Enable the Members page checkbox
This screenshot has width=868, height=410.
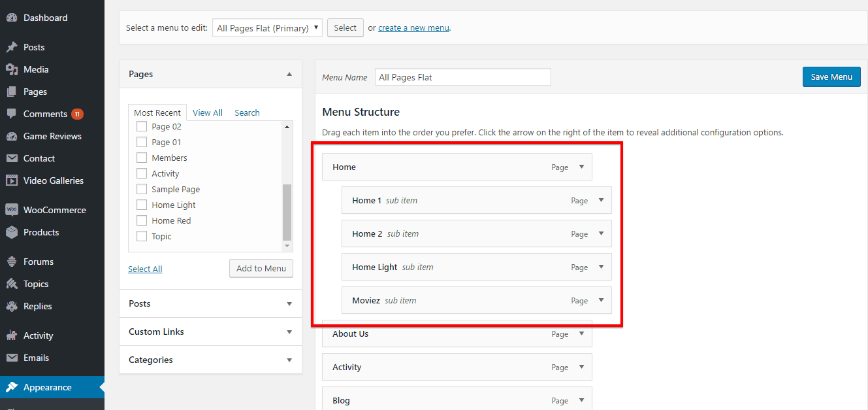click(x=141, y=158)
